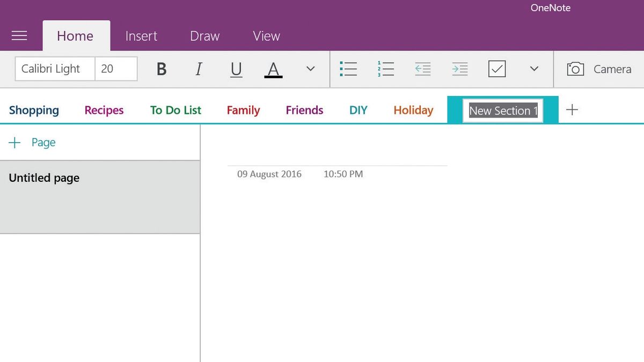Open the font name dropdown
Image resolution: width=644 pixels, height=362 pixels.
click(x=54, y=69)
